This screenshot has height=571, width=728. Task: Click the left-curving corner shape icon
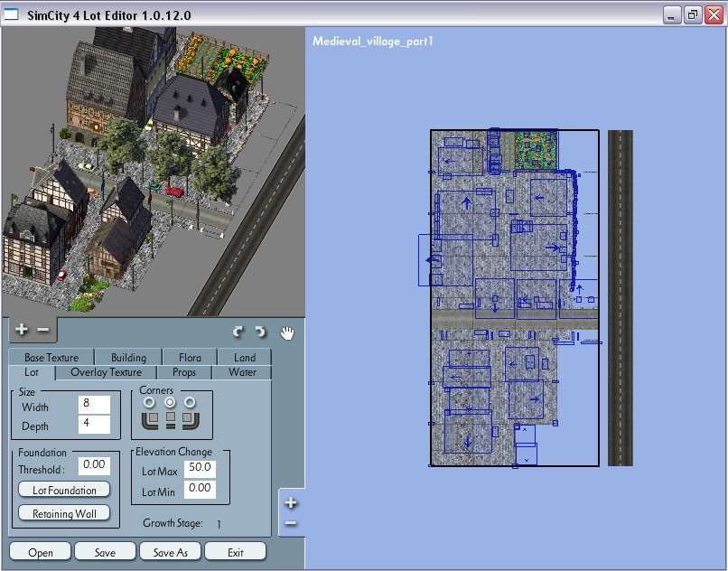pyautogui.click(x=150, y=419)
